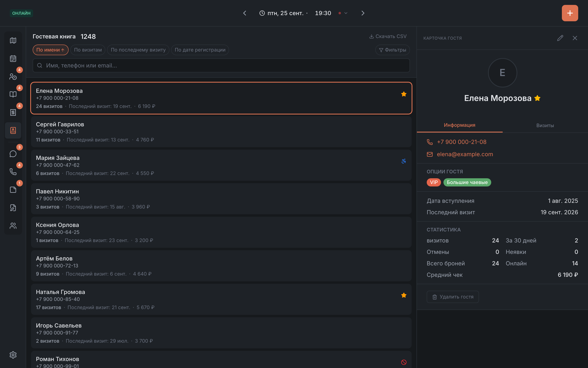Click the guest phone number link
Screen dimensions: 588x368
(x=461, y=142)
